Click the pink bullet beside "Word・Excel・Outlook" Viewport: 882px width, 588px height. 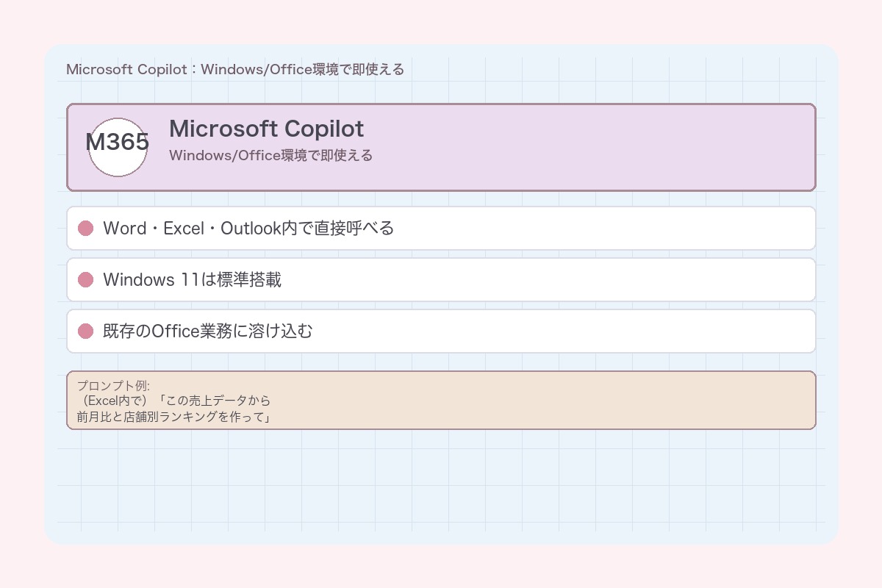point(85,229)
